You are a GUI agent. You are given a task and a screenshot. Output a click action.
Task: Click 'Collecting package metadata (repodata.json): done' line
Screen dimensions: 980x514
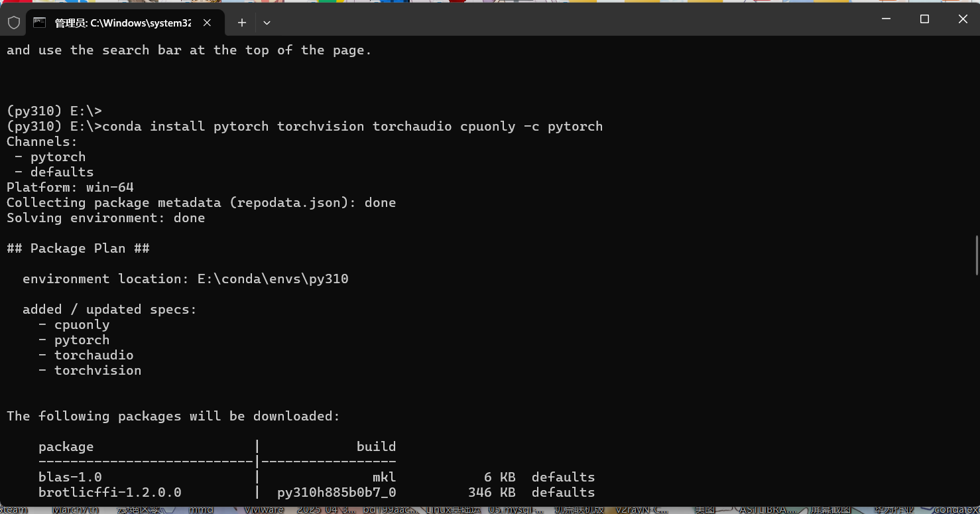coord(202,202)
